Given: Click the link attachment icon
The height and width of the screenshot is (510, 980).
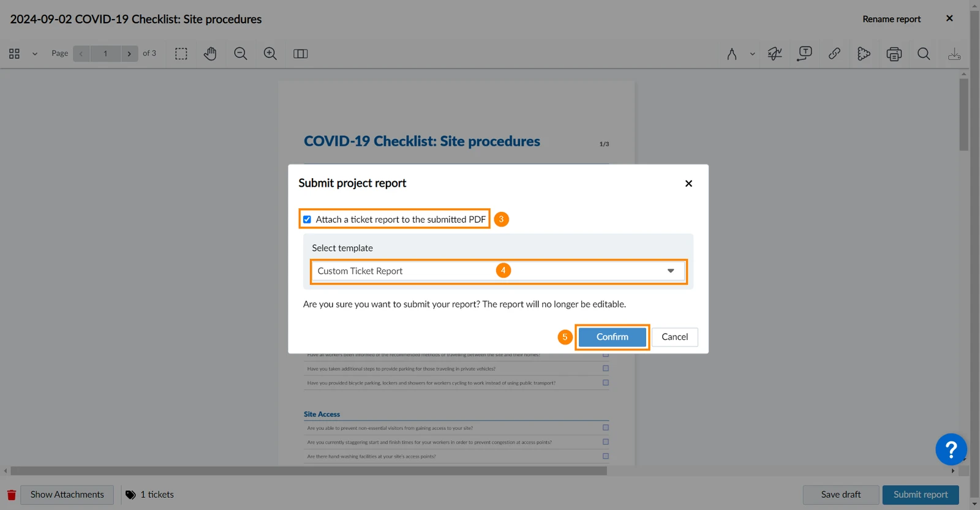Looking at the screenshot, I should pos(834,54).
